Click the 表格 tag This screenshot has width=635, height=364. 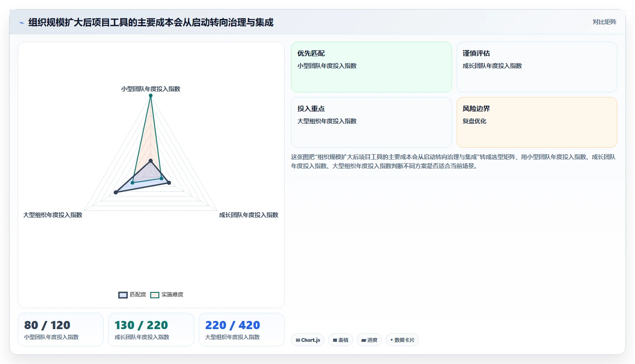pyautogui.click(x=340, y=340)
